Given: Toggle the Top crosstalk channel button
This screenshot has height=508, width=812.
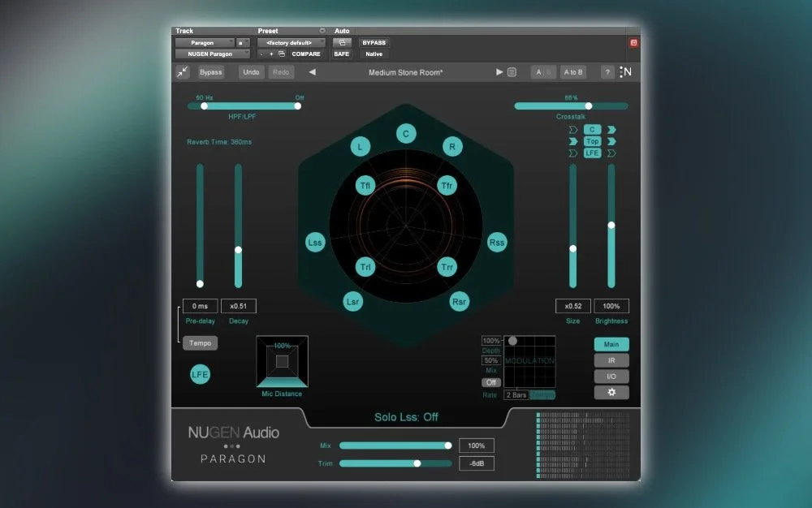Looking at the screenshot, I should pos(593,141).
